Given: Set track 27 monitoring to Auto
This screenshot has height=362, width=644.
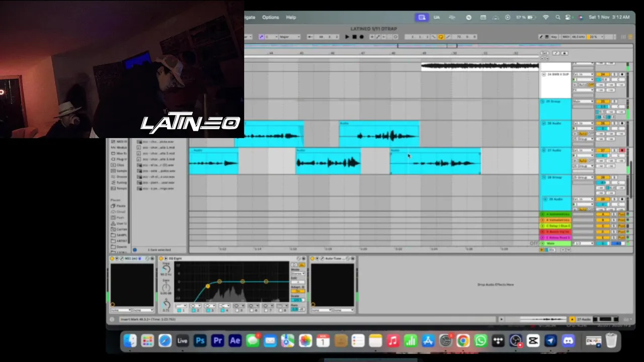Looking at the screenshot, I should pyautogui.click(x=583, y=161).
